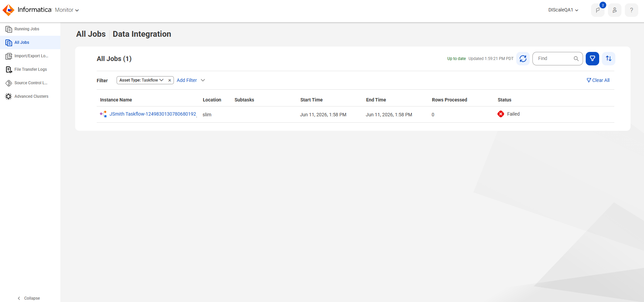Toggle the filter funnel button
644x302 pixels.
(x=592, y=59)
